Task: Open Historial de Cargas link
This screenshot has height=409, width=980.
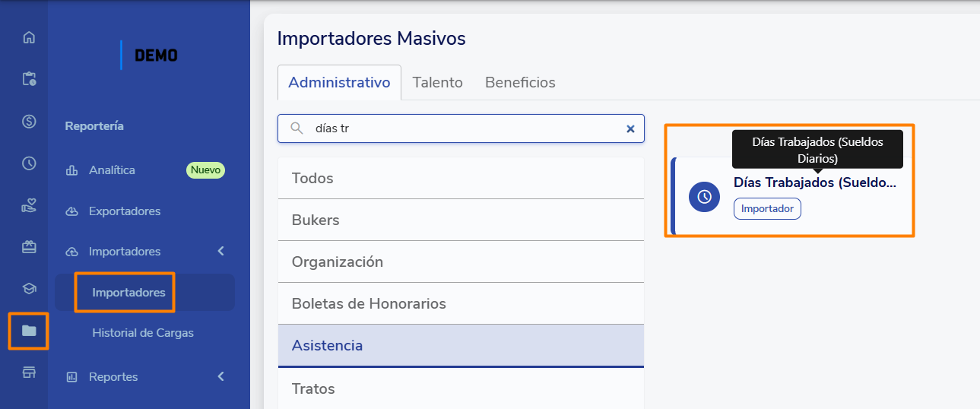Action: [143, 333]
